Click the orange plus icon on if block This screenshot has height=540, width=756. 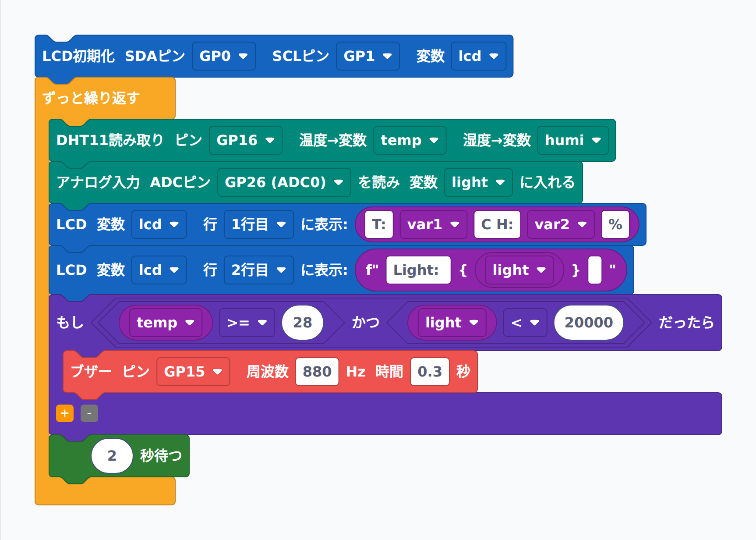click(x=65, y=413)
